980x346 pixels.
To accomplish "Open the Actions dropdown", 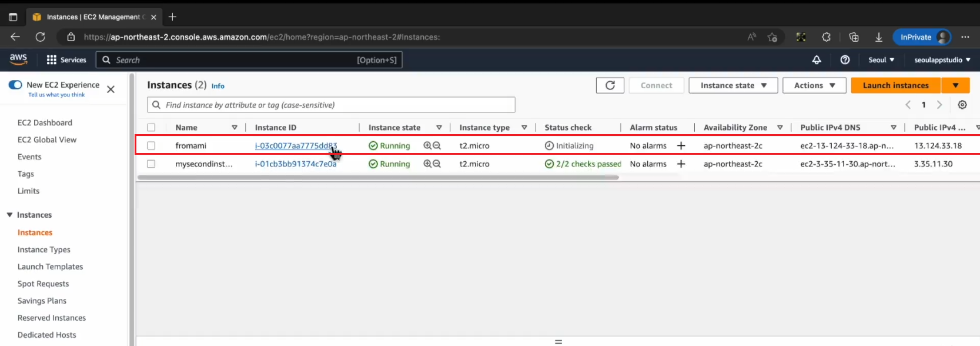I will click(814, 85).
